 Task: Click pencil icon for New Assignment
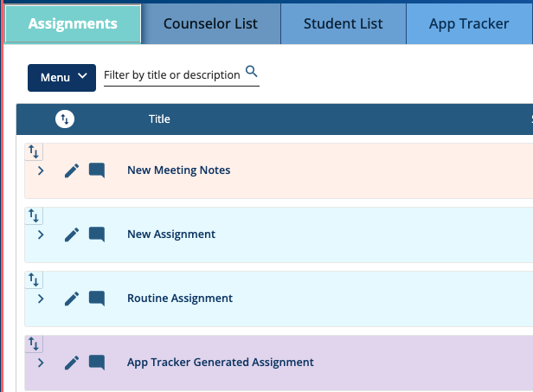click(72, 235)
